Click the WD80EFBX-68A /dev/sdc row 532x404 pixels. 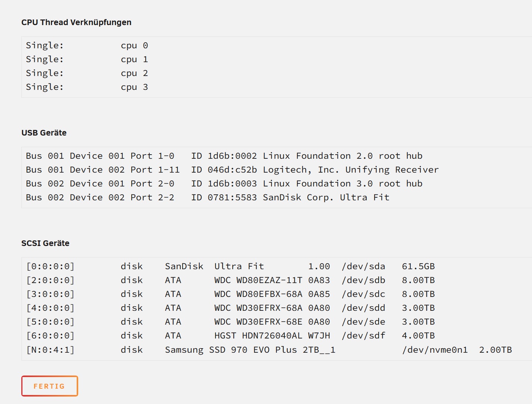coord(230,294)
